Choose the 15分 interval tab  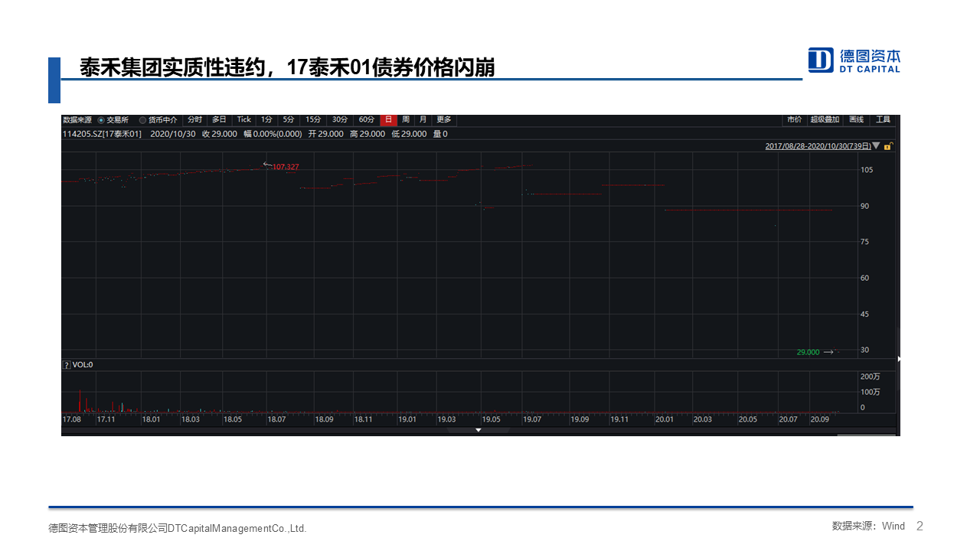tap(313, 120)
